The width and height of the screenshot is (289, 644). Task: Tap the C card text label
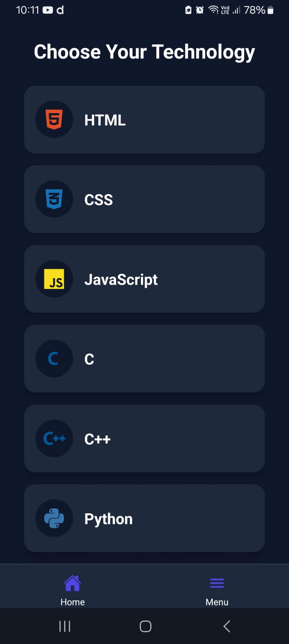[x=89, y=359]
